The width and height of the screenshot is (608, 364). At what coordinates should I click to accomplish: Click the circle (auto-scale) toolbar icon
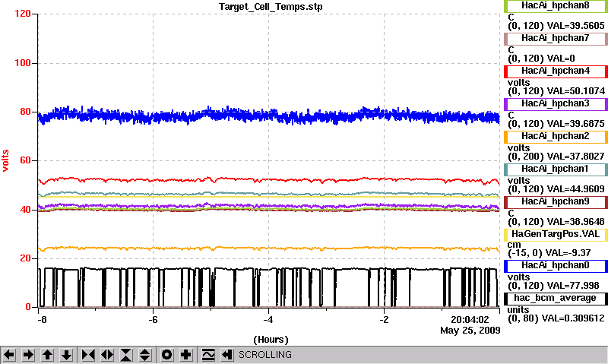tap(167, 355)
